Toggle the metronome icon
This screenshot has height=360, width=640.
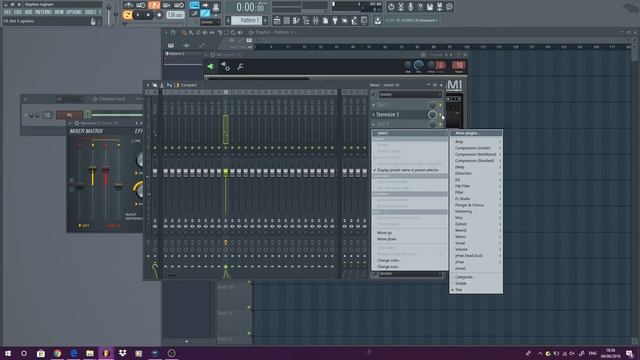[129, 5]
